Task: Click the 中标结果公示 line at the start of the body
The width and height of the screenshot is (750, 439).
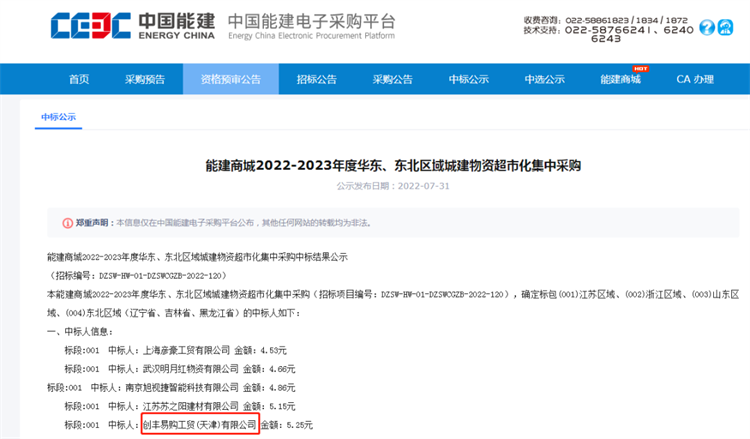Action: [x=197, y=257]
